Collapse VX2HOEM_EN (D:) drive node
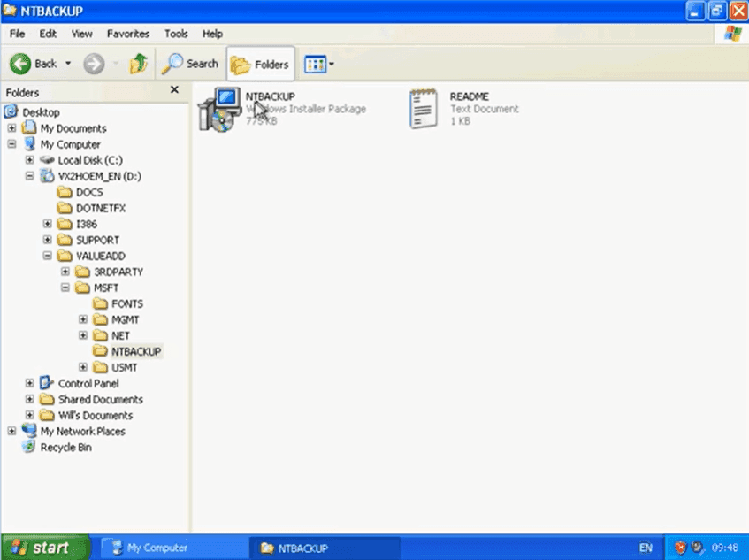This screenshot has width=749, height=560. (29, 176)
